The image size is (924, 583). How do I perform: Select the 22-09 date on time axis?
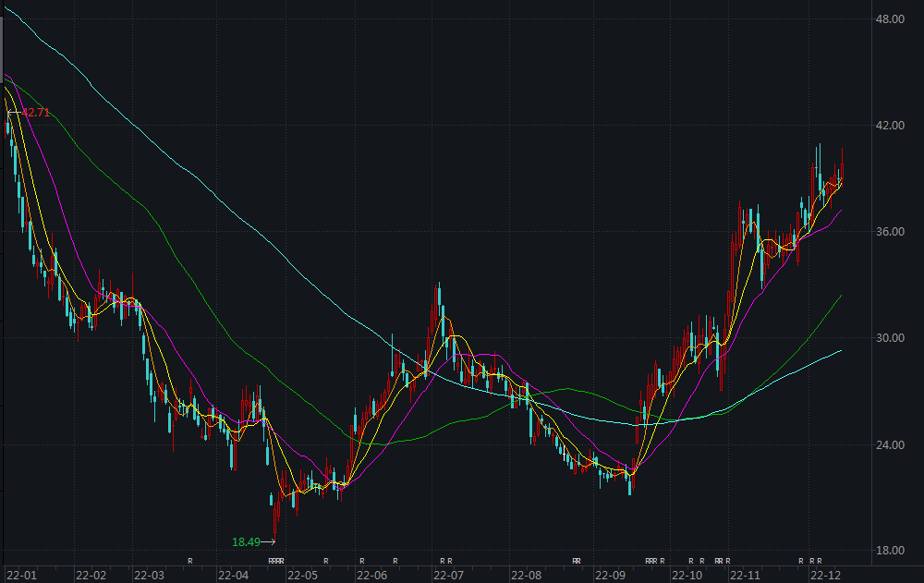tap(610, 575)
